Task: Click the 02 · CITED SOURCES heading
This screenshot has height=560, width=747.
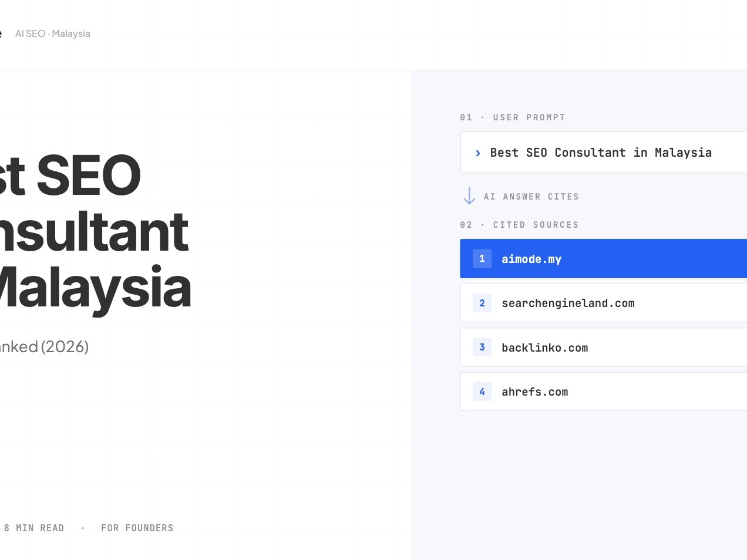Action: 519,225
